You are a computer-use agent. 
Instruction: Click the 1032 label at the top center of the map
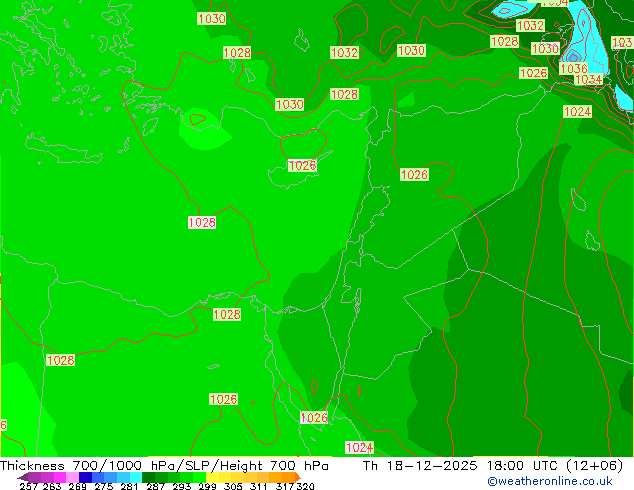[x=344, y=53]
